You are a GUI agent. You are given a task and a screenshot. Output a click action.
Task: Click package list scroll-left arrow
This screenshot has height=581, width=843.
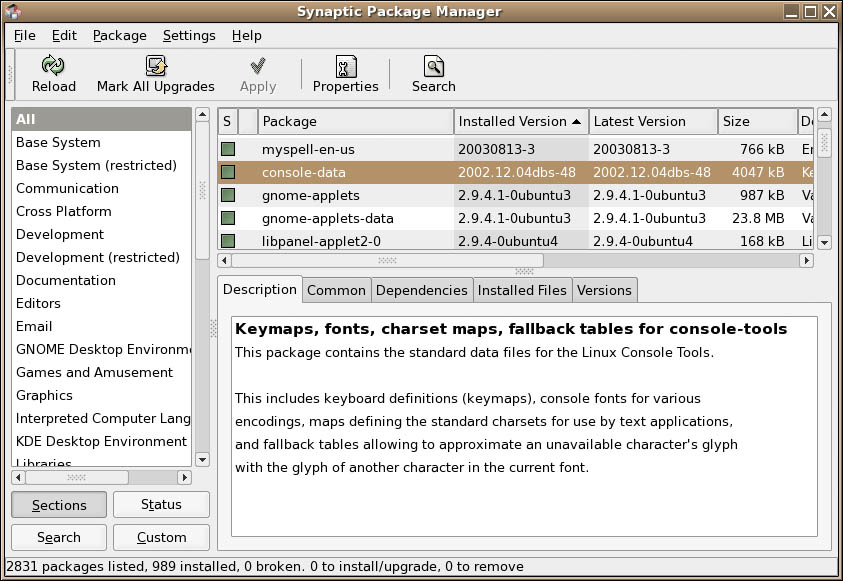click(224, 261)
